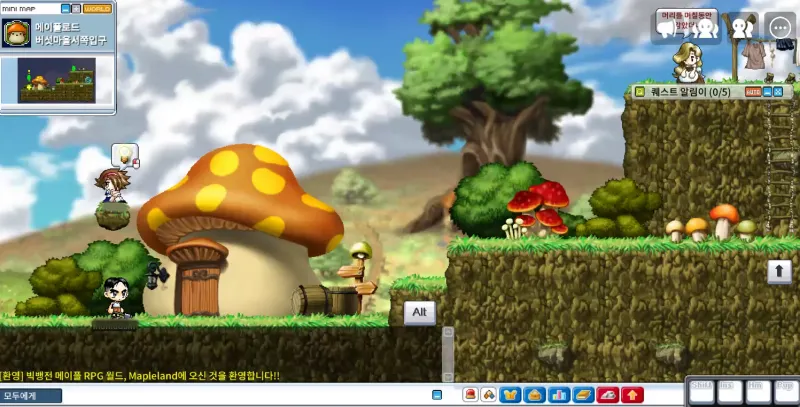The width and height of the screenshot is (800, 407).
Task: Click the Ins quick slot
Action: (730, 392)
